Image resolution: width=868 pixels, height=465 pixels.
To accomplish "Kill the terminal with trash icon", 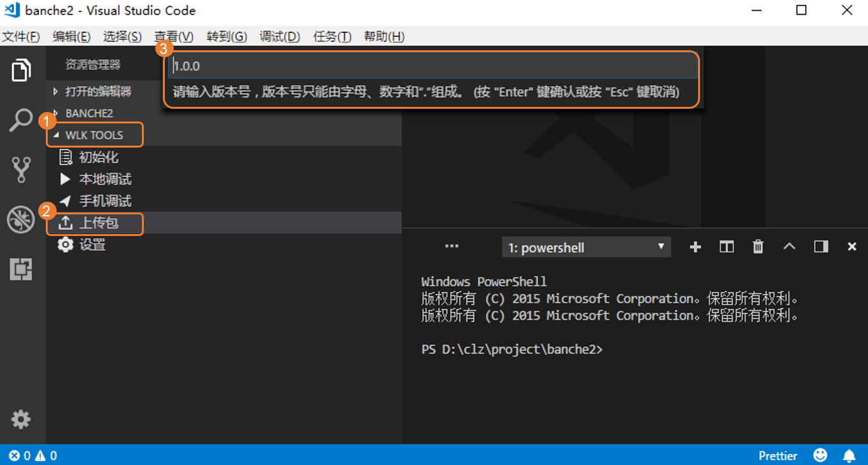I will coord(758,247).
